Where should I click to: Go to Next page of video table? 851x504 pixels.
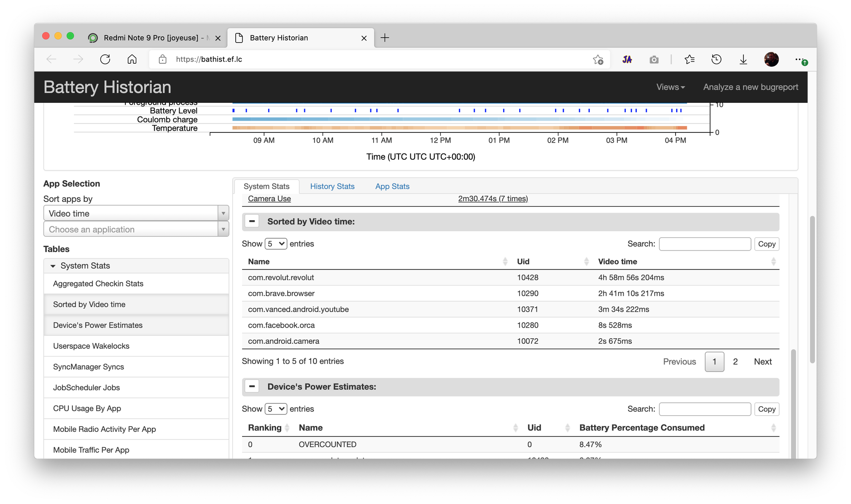pos(762,361)
